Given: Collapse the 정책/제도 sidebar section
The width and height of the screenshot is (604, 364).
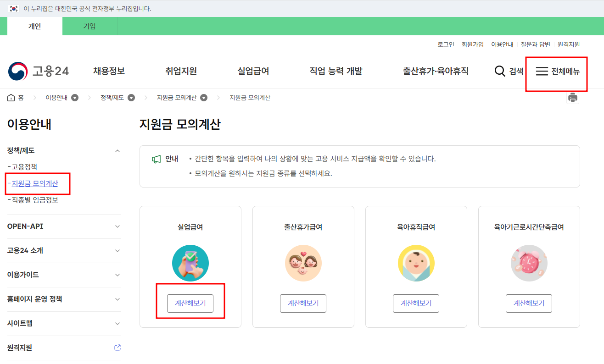Looking at the screenshot, I should (117, 150).
